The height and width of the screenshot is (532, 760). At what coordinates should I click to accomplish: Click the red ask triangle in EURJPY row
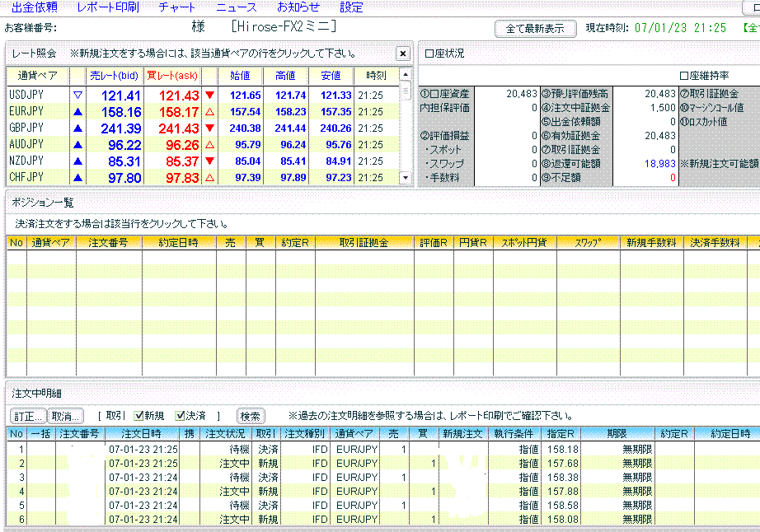tap(209, 112)
